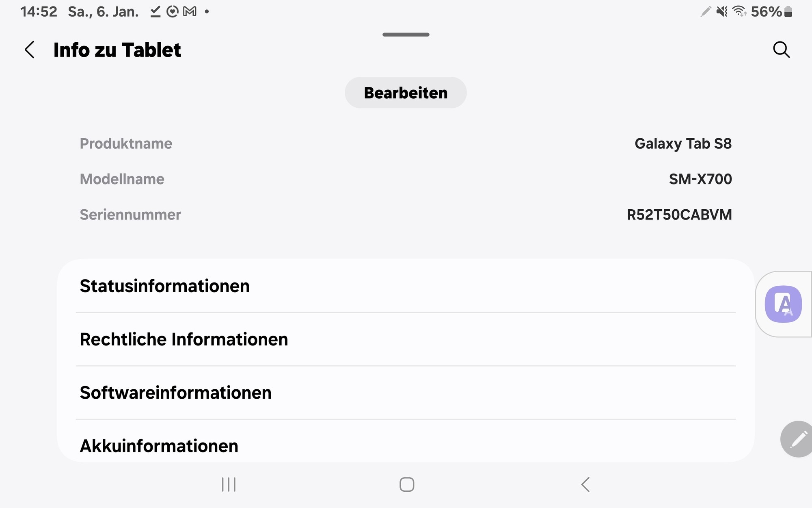This screenshot has height=508, width=812.
Task: Open the S Pen pencil floating button
Action: coord(797,439)
